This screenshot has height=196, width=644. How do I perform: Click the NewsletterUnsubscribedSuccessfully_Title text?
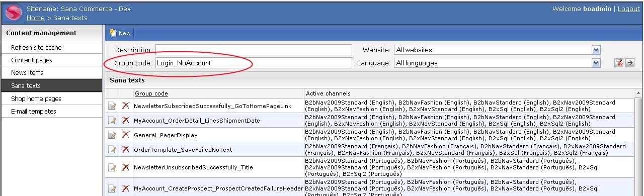193,167
